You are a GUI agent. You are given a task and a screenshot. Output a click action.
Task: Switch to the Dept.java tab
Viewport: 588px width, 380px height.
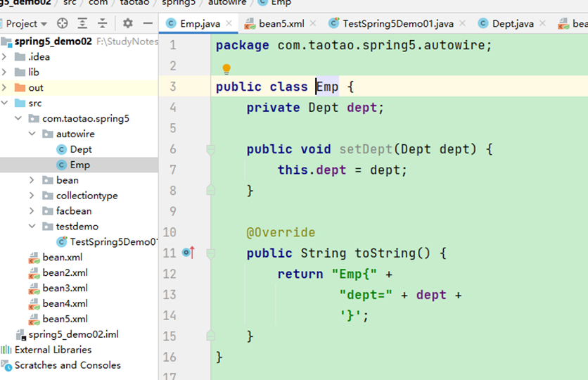(x=513, y=24)
